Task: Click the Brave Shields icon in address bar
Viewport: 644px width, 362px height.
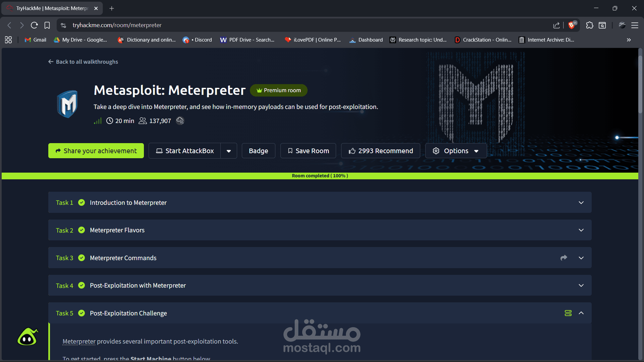Action: point(572,25)
